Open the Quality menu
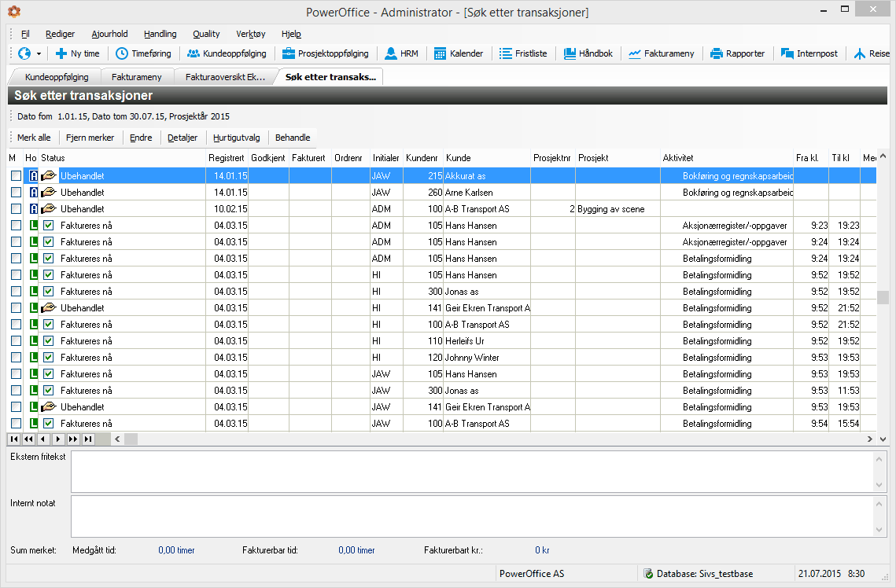The height and width of the screenshot is (588, 896). click(206, 35)
